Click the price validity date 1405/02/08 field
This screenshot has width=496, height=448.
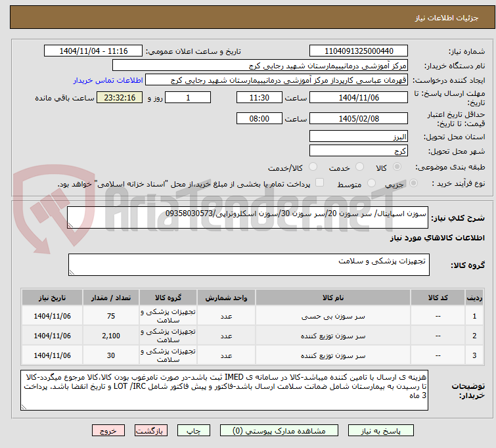coord(359,118)
